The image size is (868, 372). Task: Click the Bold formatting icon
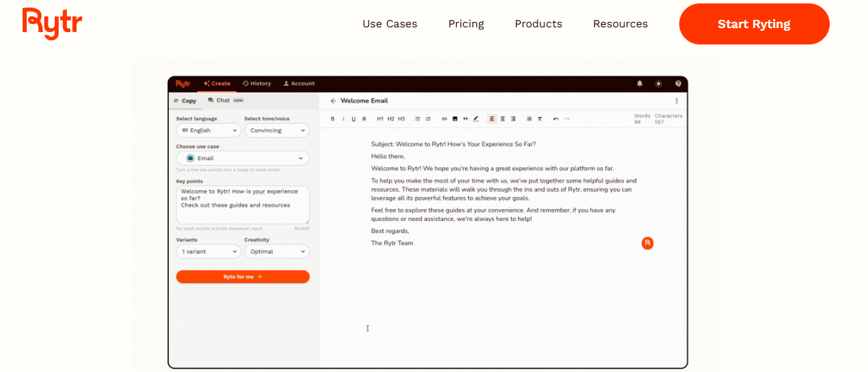click(332, 119)
